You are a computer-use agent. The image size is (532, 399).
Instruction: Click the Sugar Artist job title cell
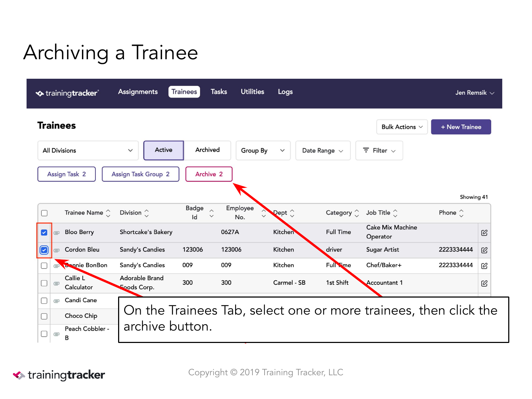tap(383, 250)
